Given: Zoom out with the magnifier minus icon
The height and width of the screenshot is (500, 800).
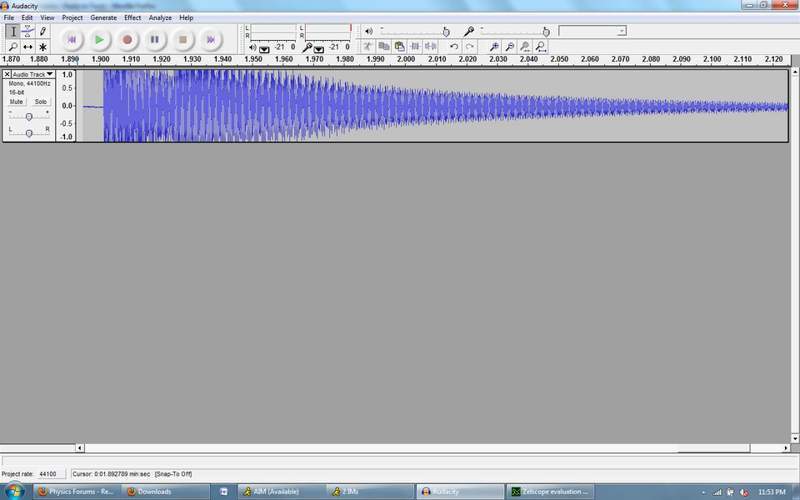Looking at the screenshot, I should click(x=509, y=47).
